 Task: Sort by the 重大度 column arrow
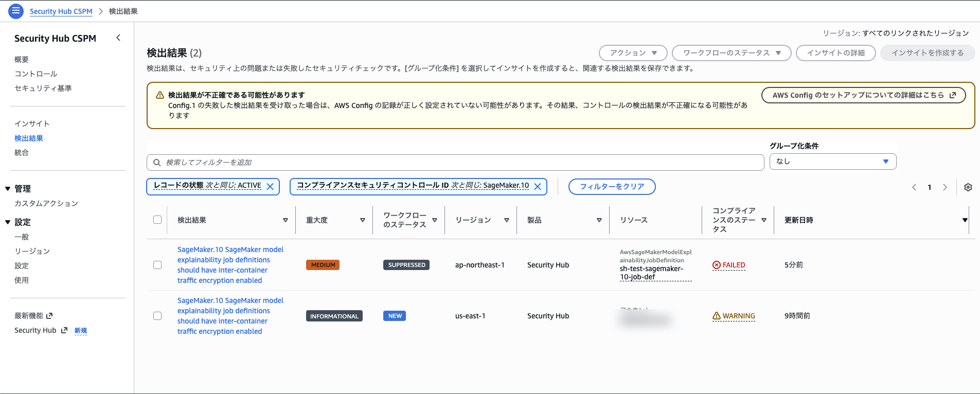coord(363,220)
